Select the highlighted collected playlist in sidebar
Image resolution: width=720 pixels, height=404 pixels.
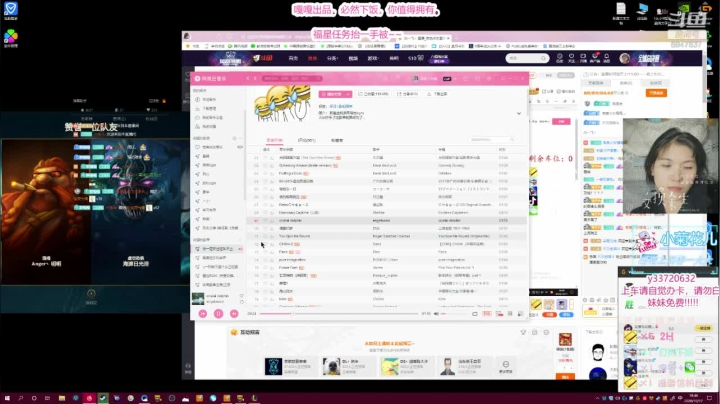(218, 249)
